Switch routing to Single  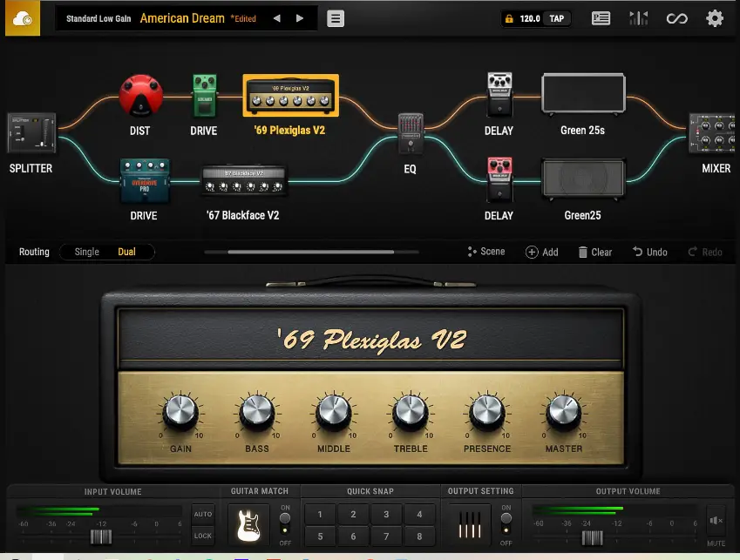click(x=87, y=252)
